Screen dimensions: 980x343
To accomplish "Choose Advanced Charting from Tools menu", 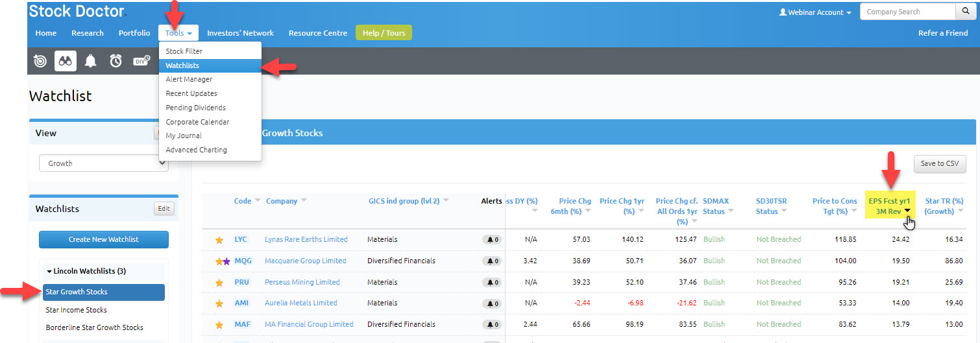I will click(x=210, y=150).
